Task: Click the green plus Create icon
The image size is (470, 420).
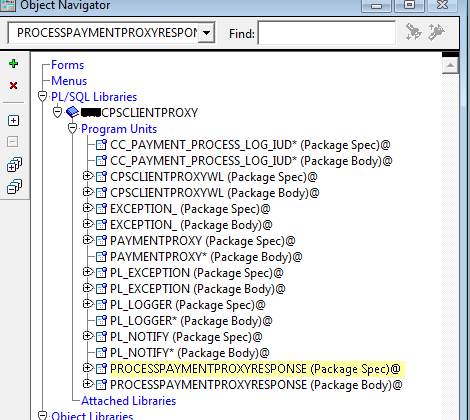Action: pyautogui.click(x=13, y=63)
